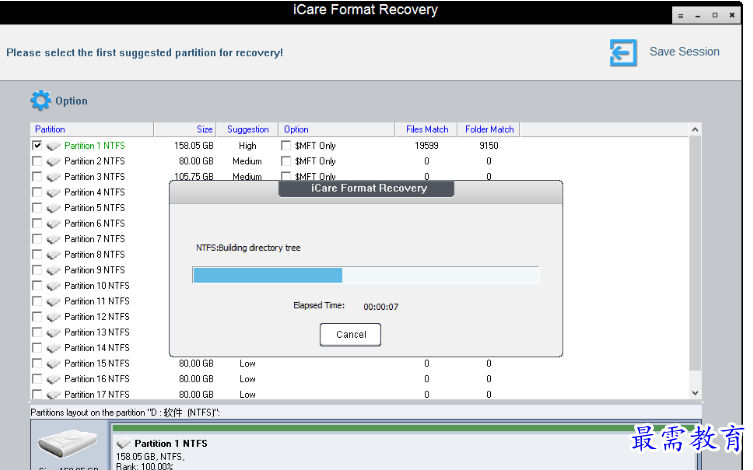Enable $MFT Only for Partition 2
The height and width of the screenshot is (470, 753).
click(286, 161)
